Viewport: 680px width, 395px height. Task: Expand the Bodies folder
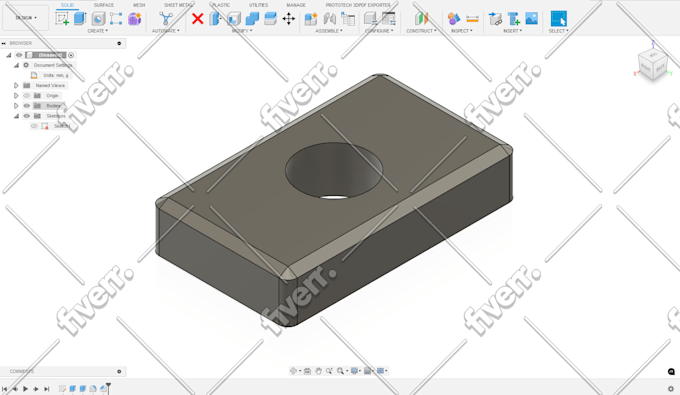pyautogui.click(x=16, y=106)
